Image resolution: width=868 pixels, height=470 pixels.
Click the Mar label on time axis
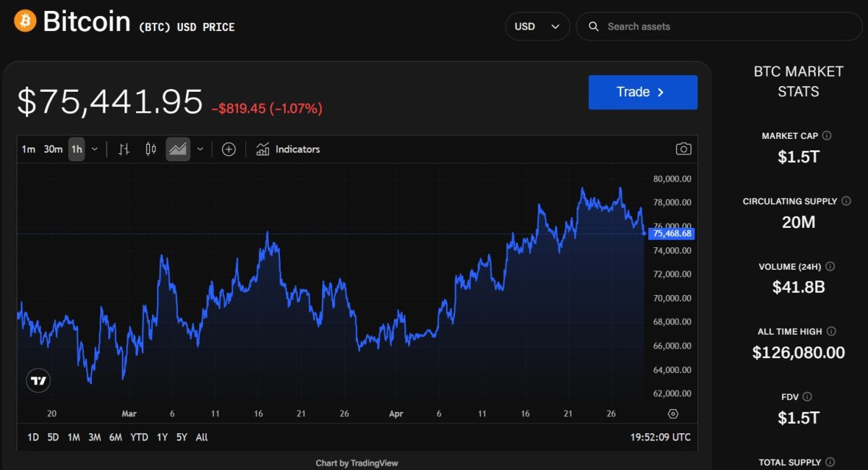129,414
